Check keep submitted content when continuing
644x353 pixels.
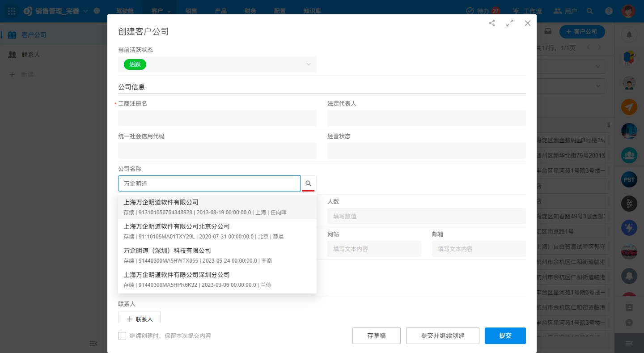[122, 336]
